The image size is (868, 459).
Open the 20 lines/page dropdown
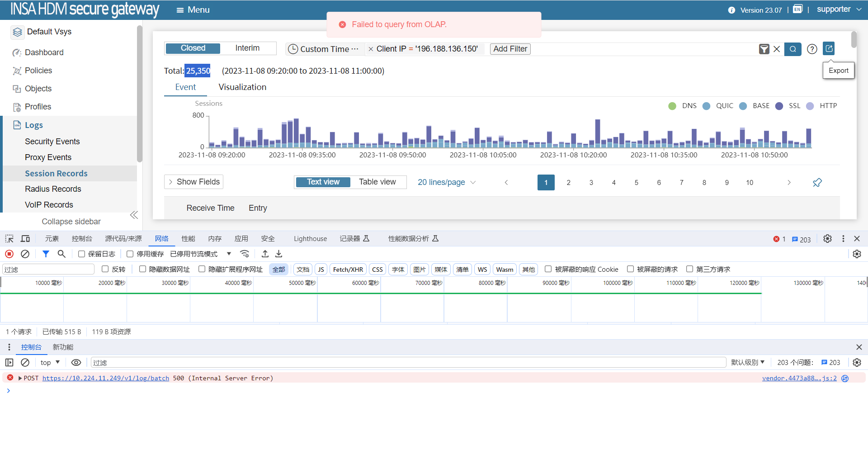tap(446, 182)
